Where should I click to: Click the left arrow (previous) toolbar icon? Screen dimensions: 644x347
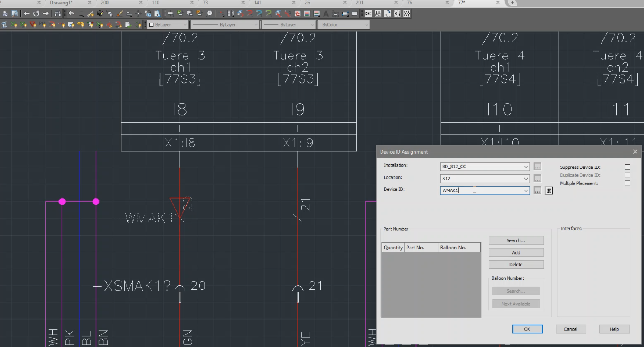coord(26,13)
